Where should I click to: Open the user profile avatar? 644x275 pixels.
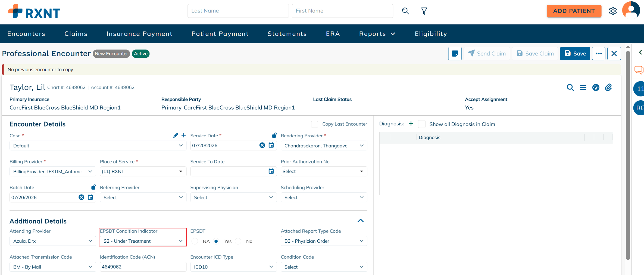click(x=631, y=10)
